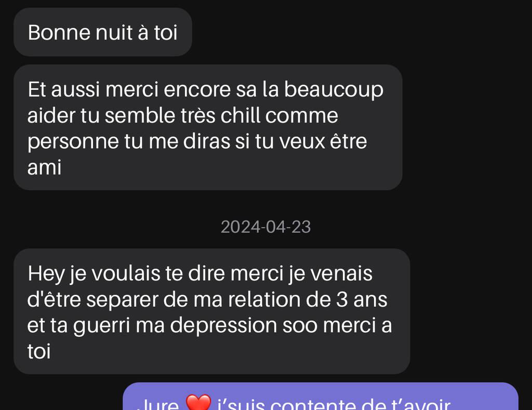Click the word 'Bonne' in the first message
This screenshot has height=410, width=532.
click(59, 33)
